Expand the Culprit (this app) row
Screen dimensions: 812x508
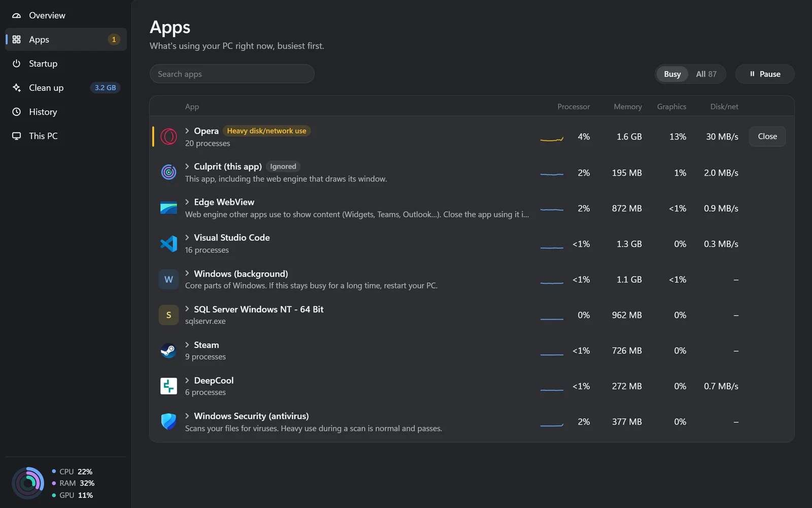(187, 166)
